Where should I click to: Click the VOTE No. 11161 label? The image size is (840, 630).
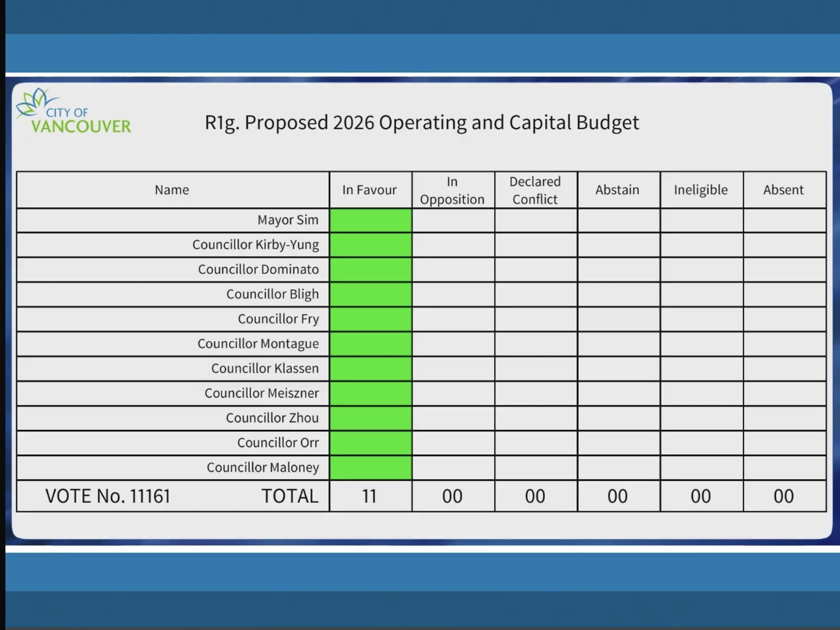(108, 496)
